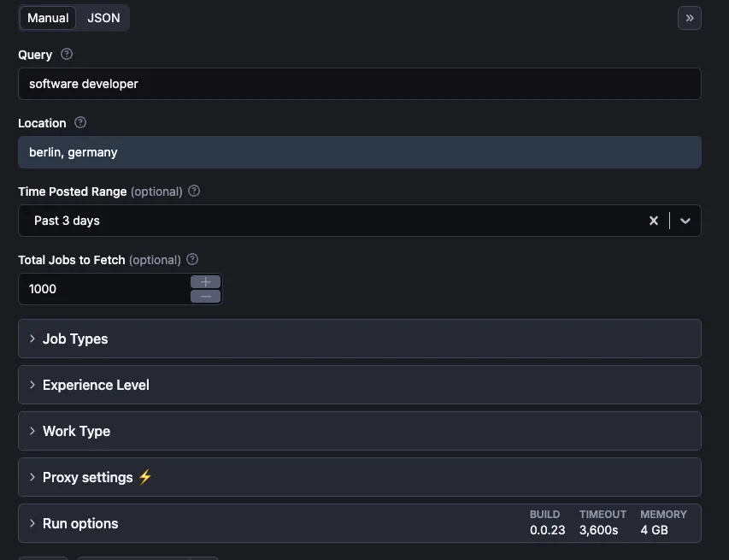The height and width of the screenshot is (560, 729).
Task: Click the MEMORY 4 GB value
Action: [x=654, y=530]
